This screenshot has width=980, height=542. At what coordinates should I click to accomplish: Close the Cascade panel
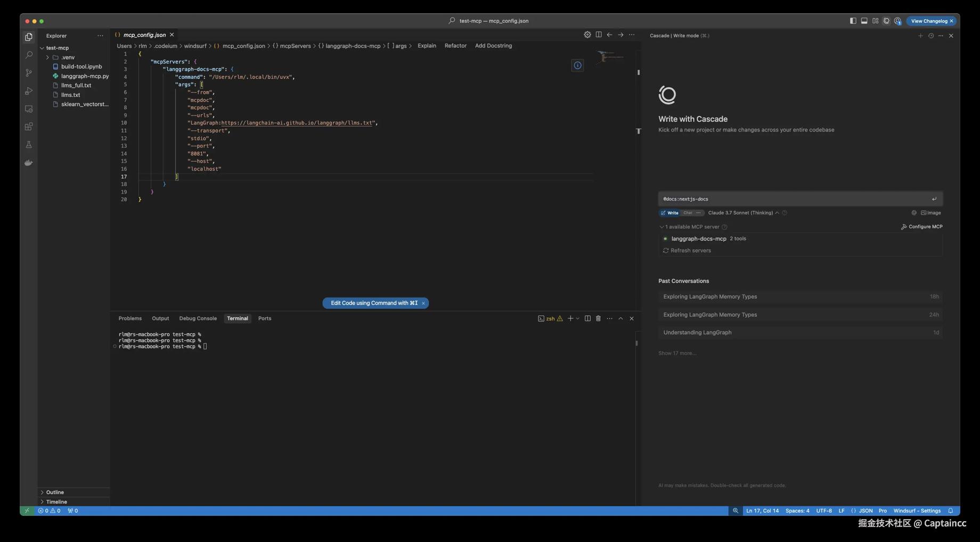(951, 36)
